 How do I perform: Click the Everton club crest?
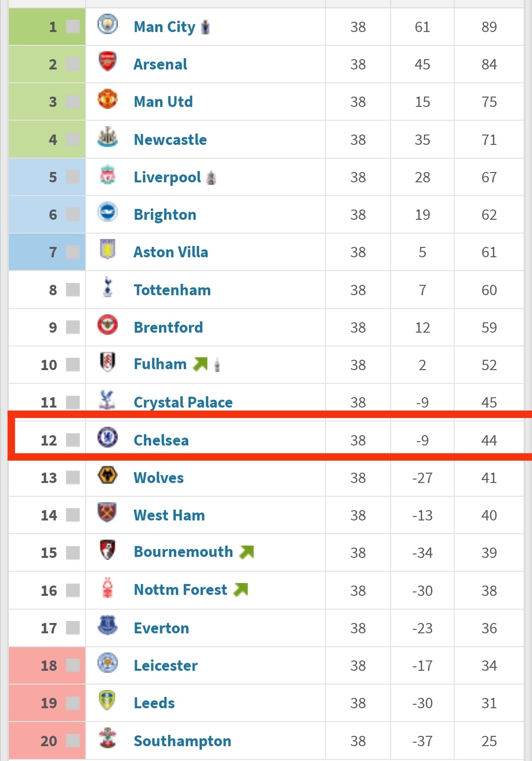[x=107, y=625]
